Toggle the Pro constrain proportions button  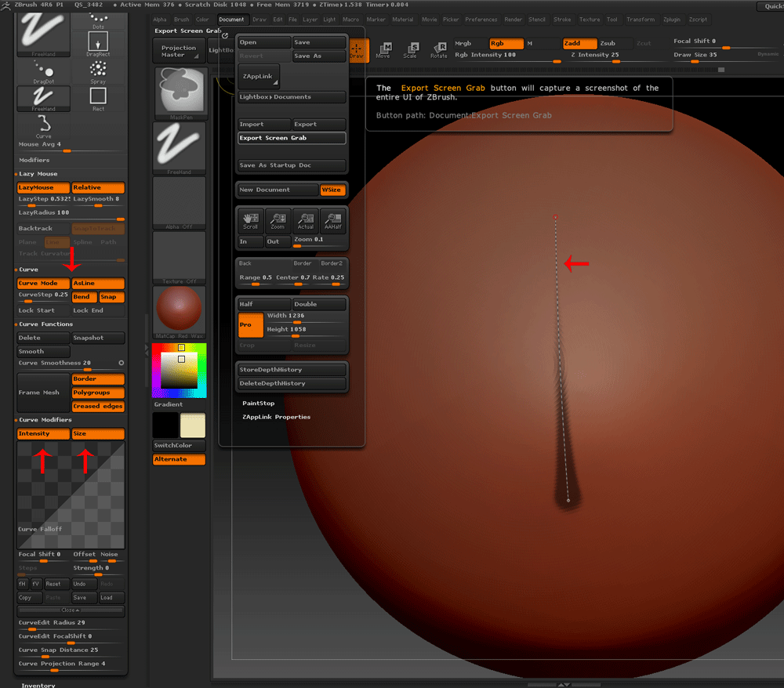coord(251,325)
